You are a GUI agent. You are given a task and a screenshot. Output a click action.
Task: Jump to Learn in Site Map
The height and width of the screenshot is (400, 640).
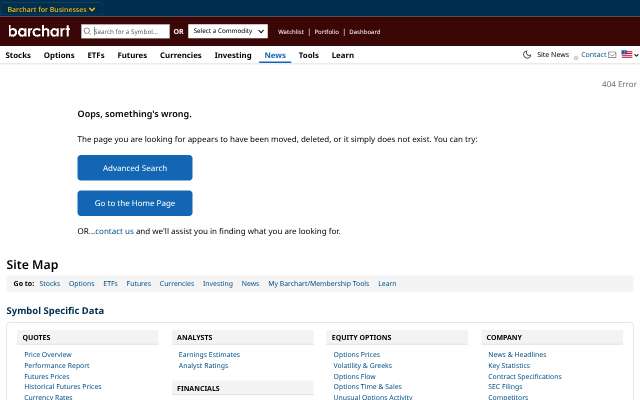tap(387, 284)
